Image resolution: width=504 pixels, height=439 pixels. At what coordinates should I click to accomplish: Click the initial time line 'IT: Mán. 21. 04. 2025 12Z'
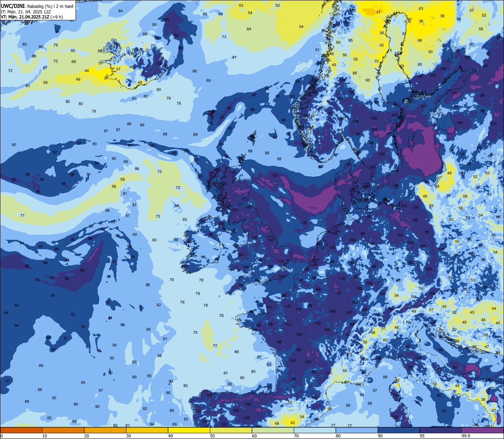tap(26, 11)
